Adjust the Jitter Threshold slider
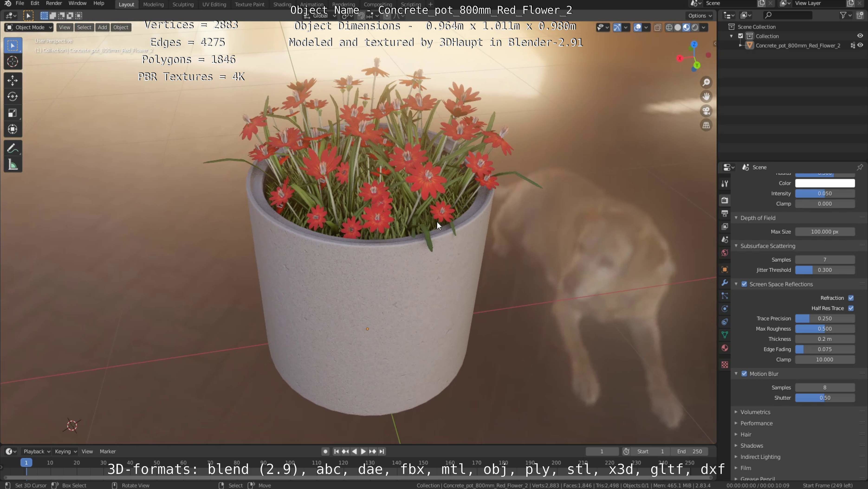The height and width of the screenshot is (489, 868). click(x=825, y=270)
